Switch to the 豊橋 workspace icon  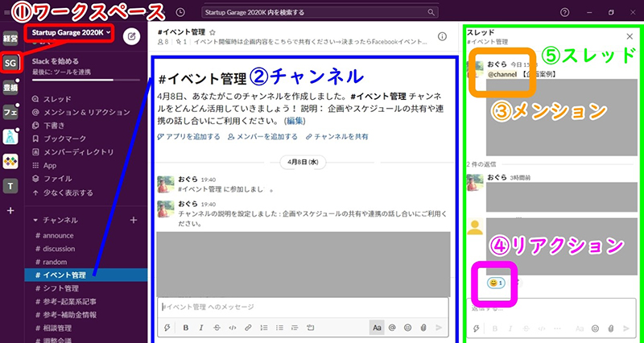[x=10, y=88]
